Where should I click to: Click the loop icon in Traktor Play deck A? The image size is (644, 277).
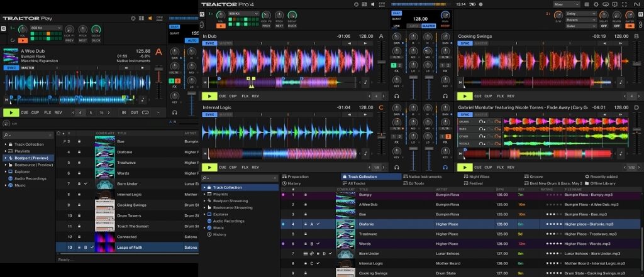pyautogui.click(x=145, y=112)
